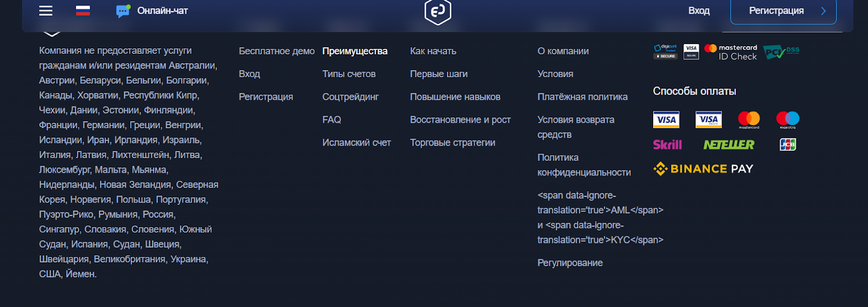Open the Бесплатное демо link

point(277,51)
